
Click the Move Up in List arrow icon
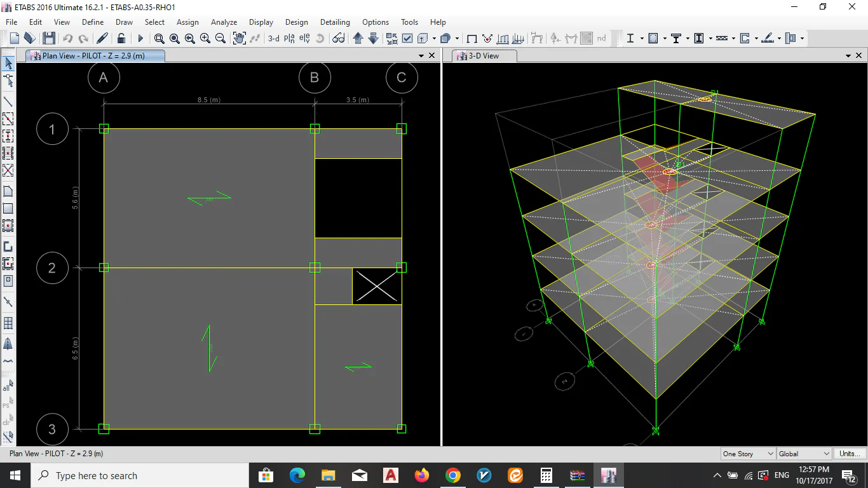pyautogui.click(x=358, y=39)
